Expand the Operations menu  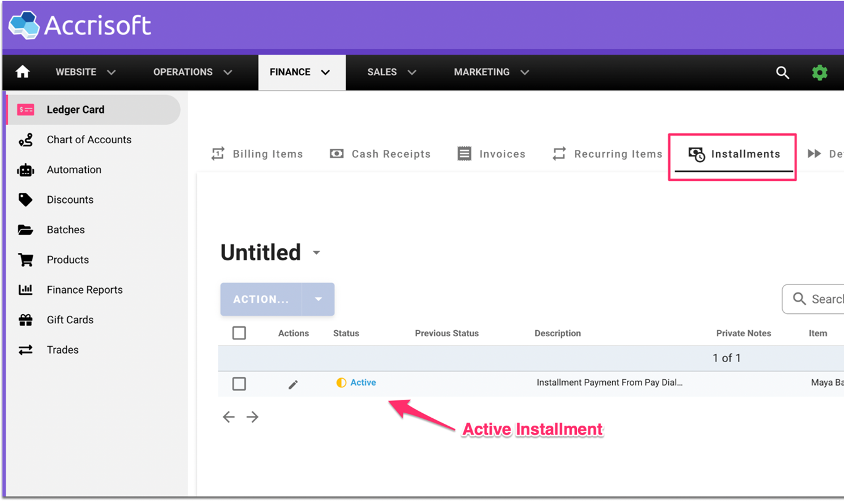[192, 72]
